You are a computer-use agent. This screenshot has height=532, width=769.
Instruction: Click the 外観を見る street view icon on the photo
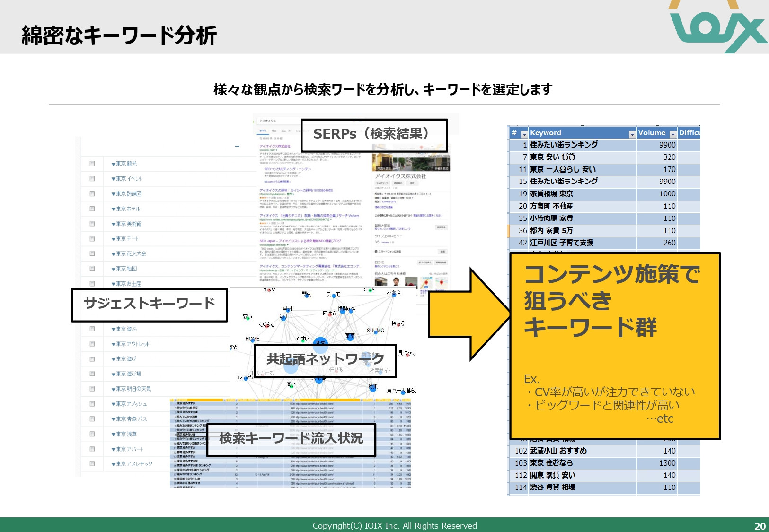(x=442, y=168)
